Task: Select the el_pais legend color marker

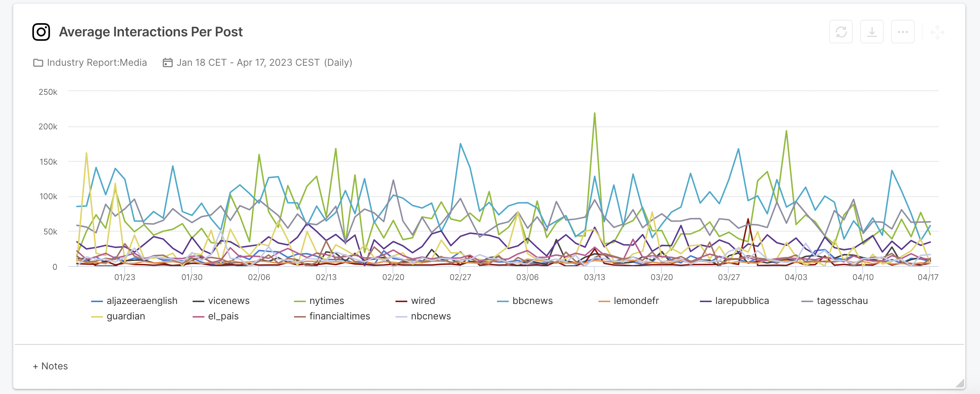Action: [198, 316]
